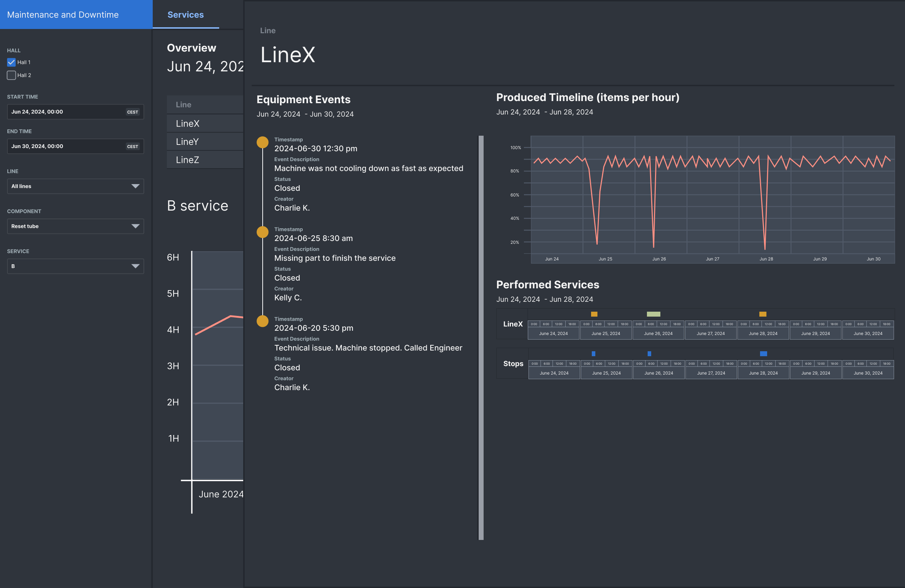905x588 pixels.
Task: Click the event marker for 2024-06-20 5:30 pm
Action: [x=262, y=322]
